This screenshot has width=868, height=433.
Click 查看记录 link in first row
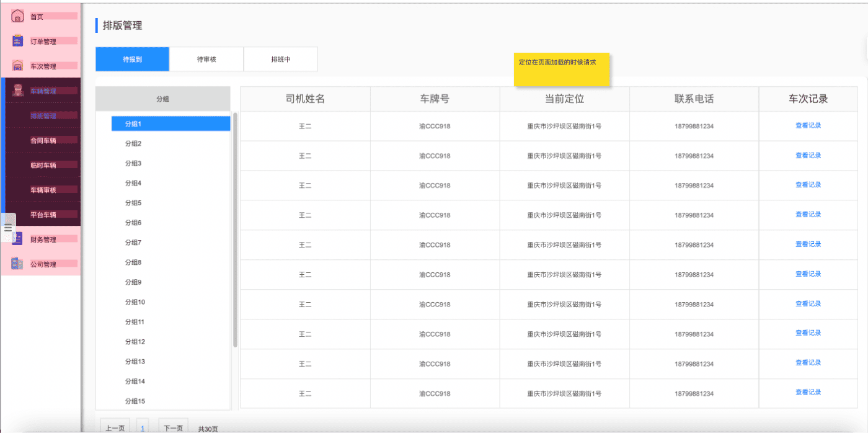pyautogui.click(x=808, y=125)
